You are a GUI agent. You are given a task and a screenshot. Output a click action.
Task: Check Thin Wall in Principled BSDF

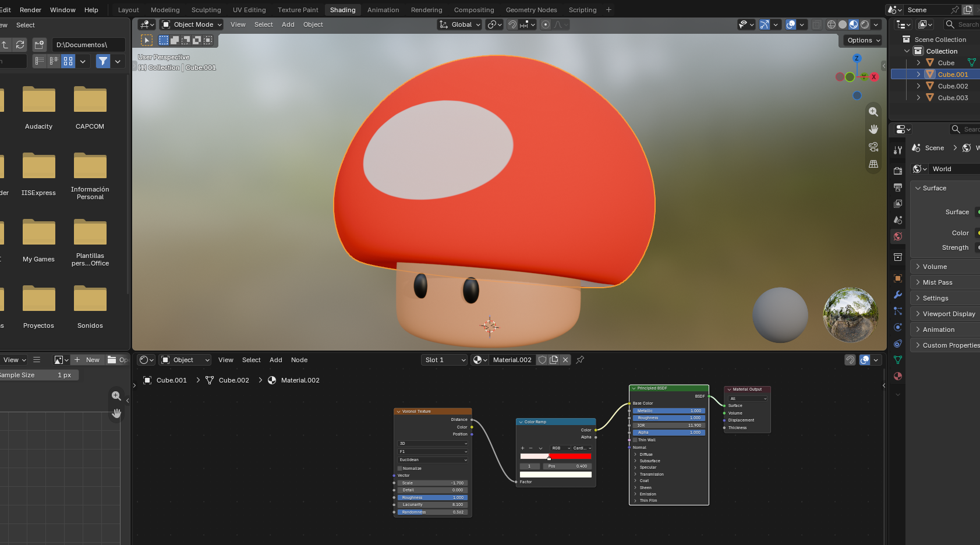[635, 440]
